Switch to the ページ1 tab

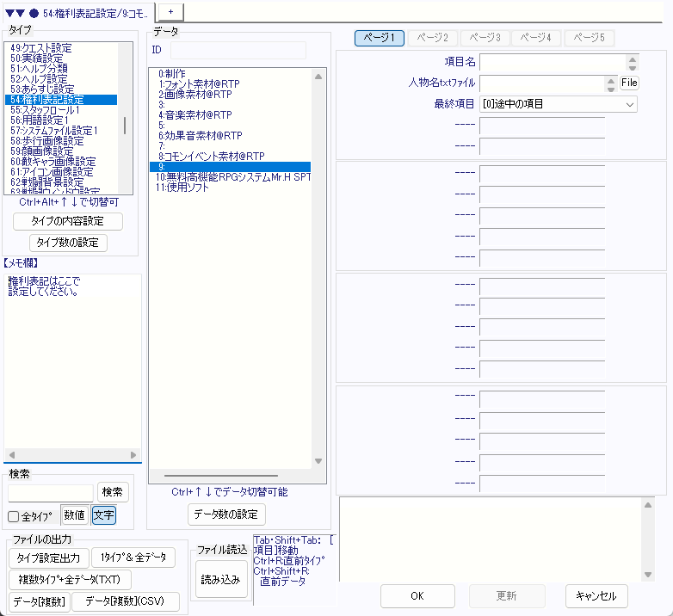[380, 38]
